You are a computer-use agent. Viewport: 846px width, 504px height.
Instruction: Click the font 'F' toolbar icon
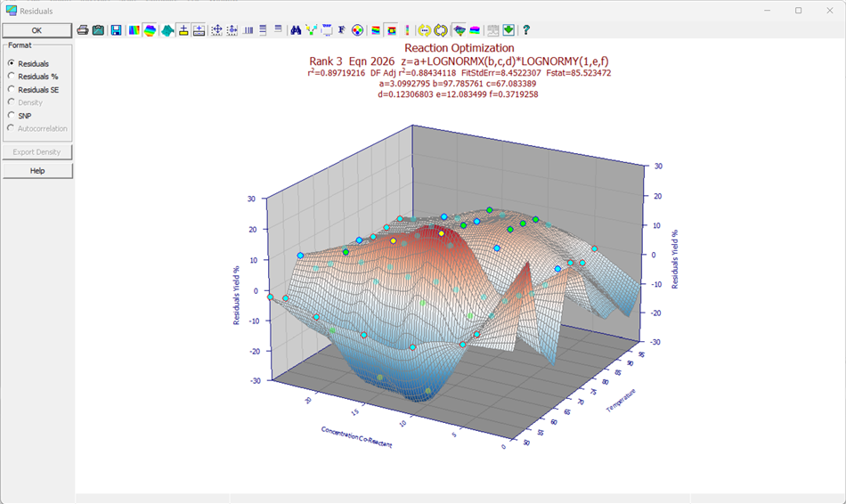pos(342,30)
